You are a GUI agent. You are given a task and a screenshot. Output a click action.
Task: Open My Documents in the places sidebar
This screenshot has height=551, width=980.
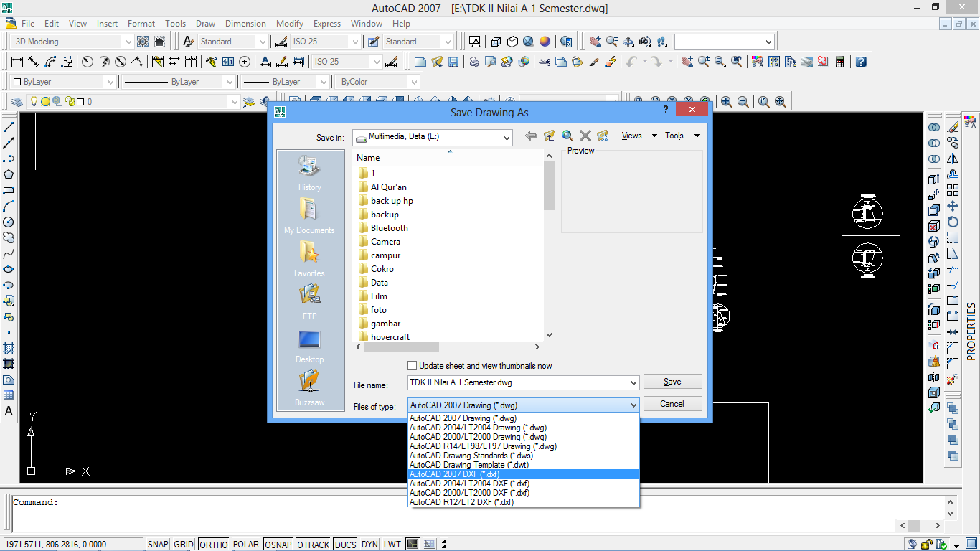coord(310,217)
